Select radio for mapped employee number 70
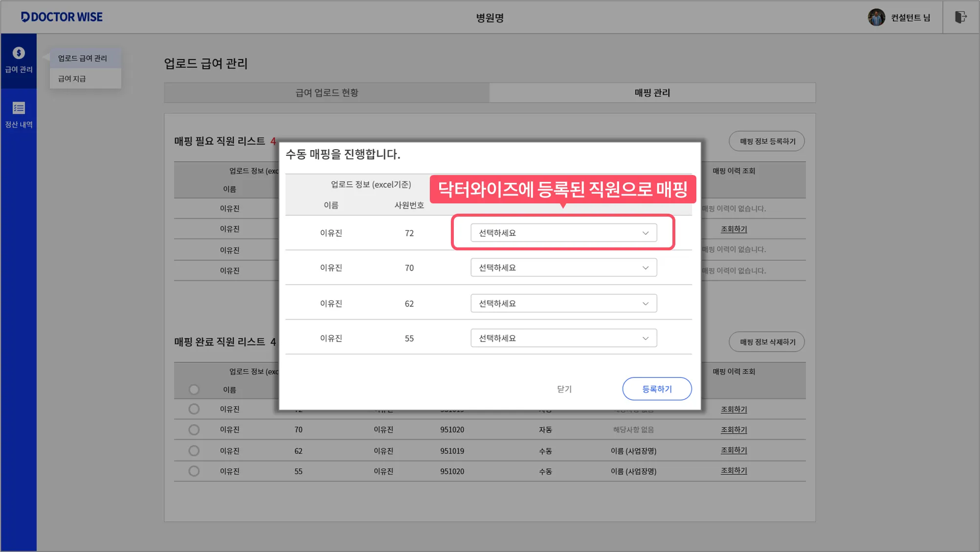Screen dimensions: 980x552 (x=194, y=430)
